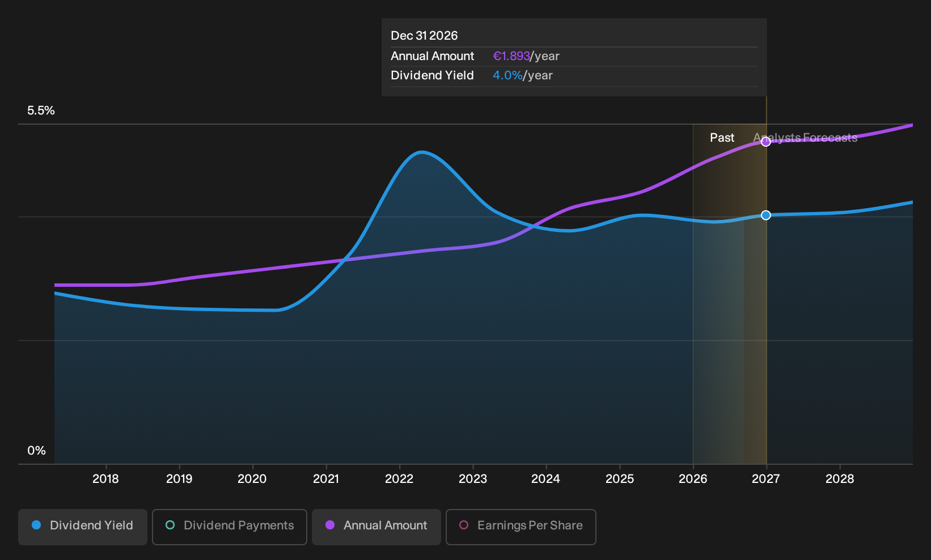Click the 2024 axis label
This screenshot has width=931, height=560.
click(x=545, y=479)
